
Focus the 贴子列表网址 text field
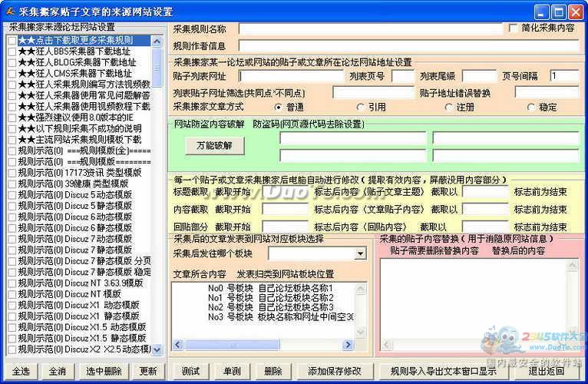click(x=290, y=76)
